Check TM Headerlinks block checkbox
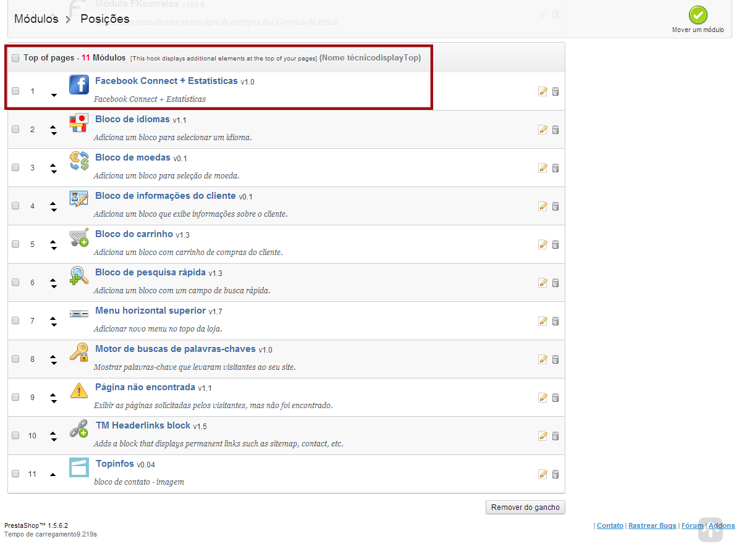 [15, 435]
